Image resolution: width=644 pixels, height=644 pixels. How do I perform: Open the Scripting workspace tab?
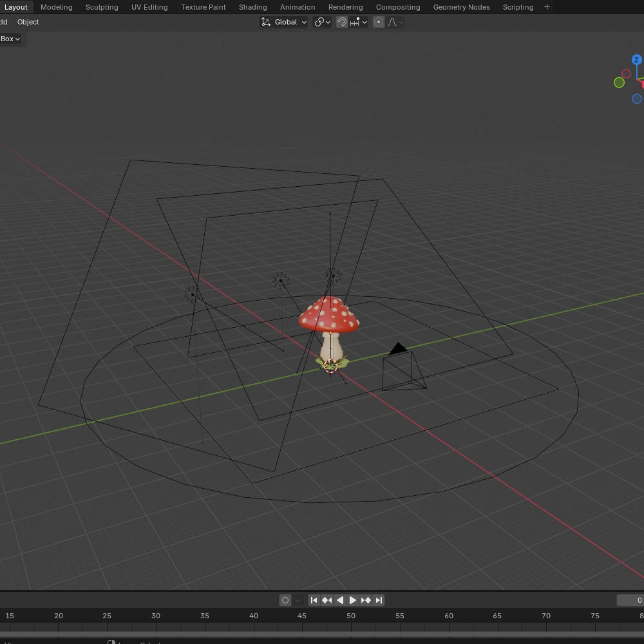[x=518, y=7]
